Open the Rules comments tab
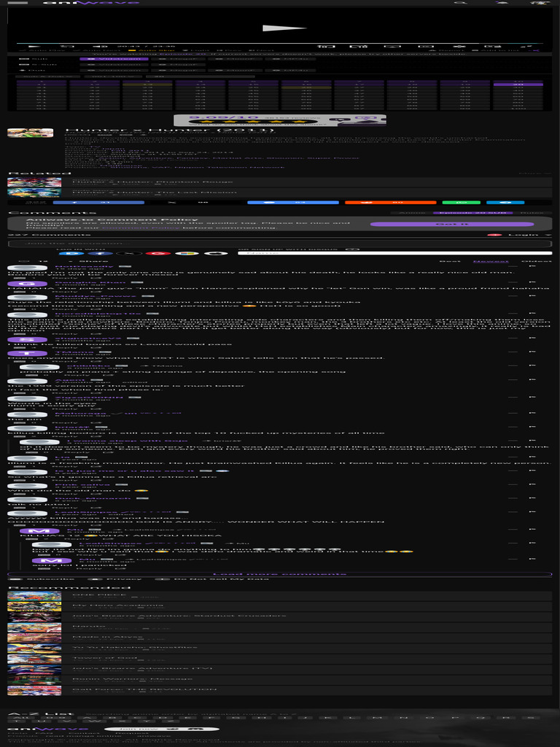The height and width of the screenshot is (747, 560). pos(532,213)
